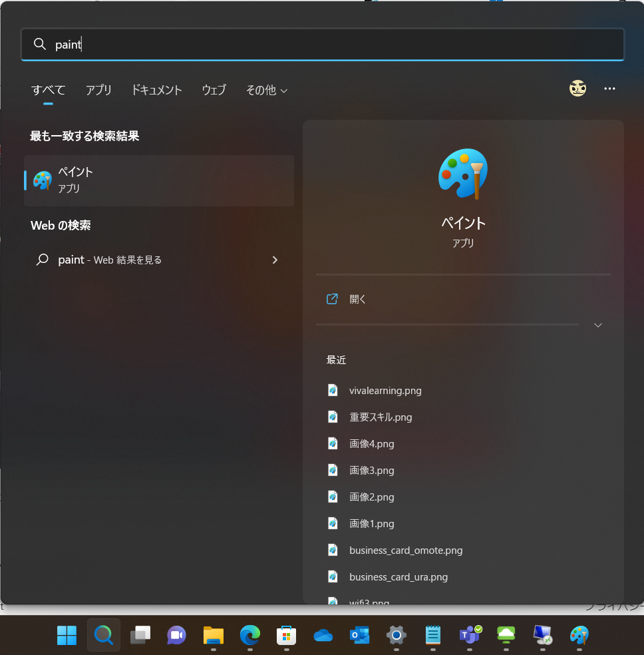Click the open-external icon beside 開く
Screen dimensions: 644x655
pos(332,299)
